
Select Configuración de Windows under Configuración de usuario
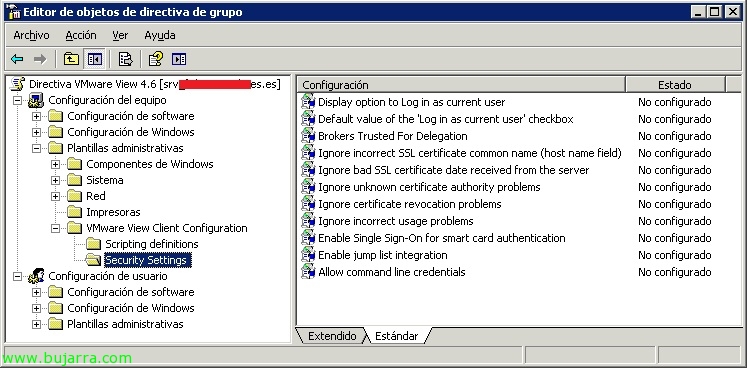tap(131, 308)
